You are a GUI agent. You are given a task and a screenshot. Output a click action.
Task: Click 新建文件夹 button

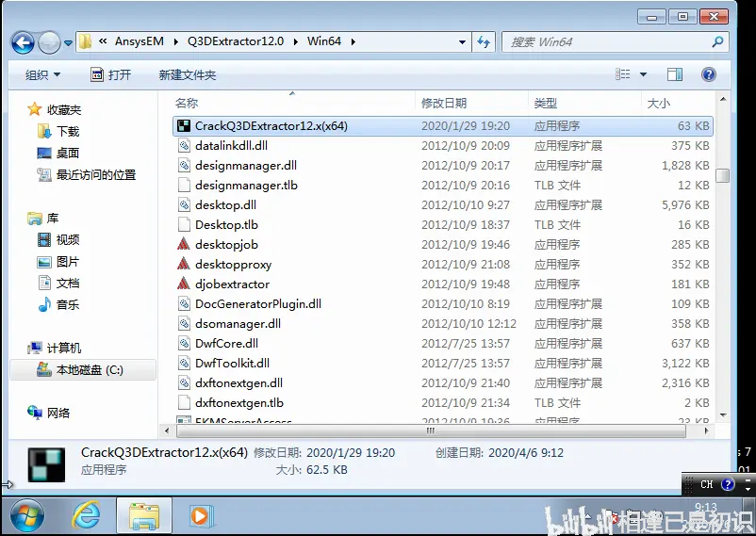point(187,74)
